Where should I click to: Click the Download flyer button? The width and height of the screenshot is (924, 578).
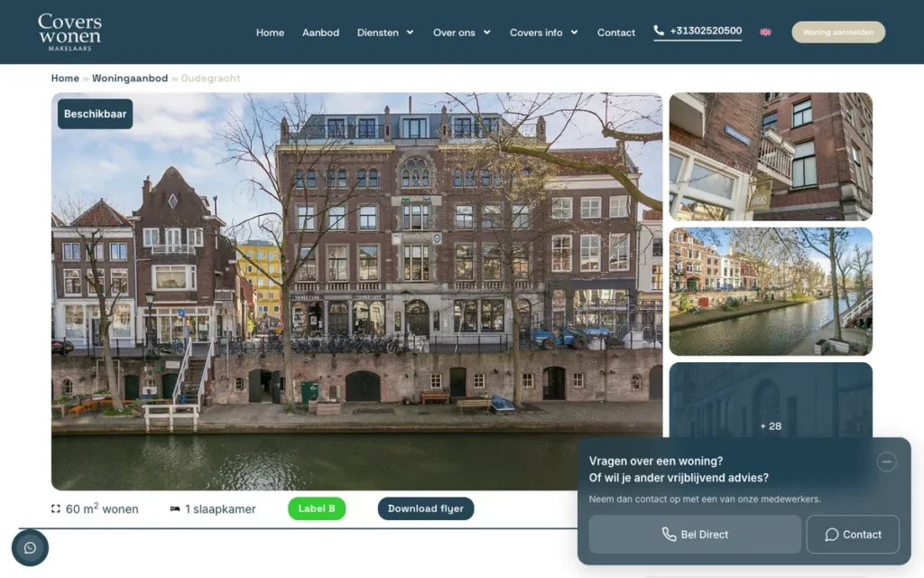[426, 508]
